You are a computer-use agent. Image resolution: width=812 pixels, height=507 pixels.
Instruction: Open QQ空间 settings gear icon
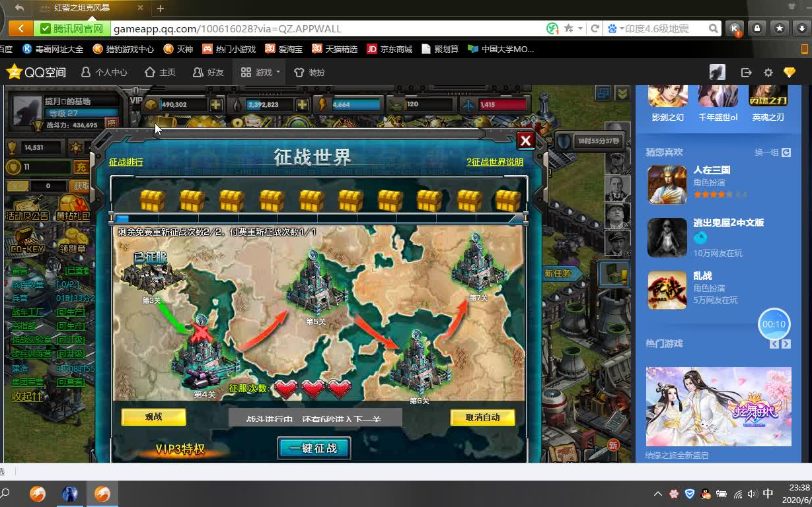768,73
